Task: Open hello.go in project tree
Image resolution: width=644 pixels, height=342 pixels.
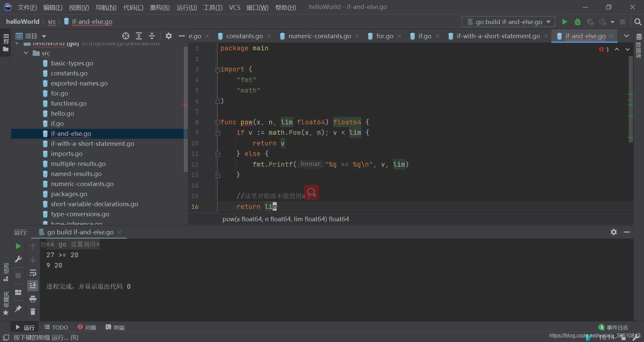Action: 62,113
